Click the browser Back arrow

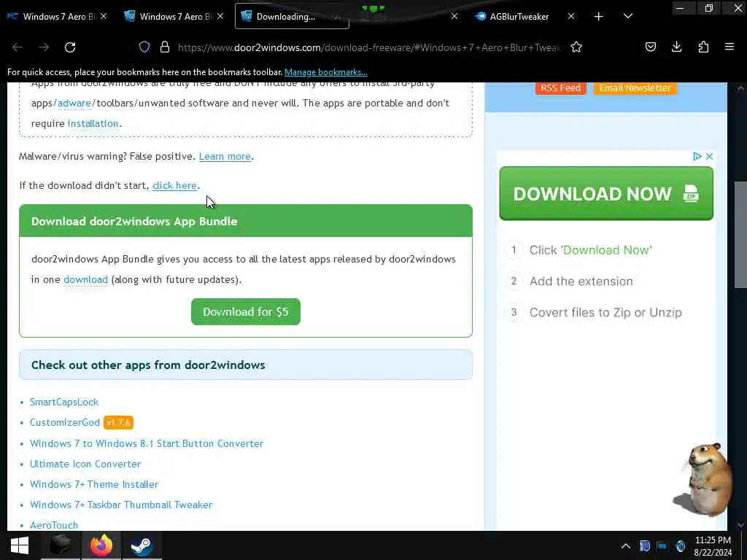pyautogui.click(x=18, y=47)
